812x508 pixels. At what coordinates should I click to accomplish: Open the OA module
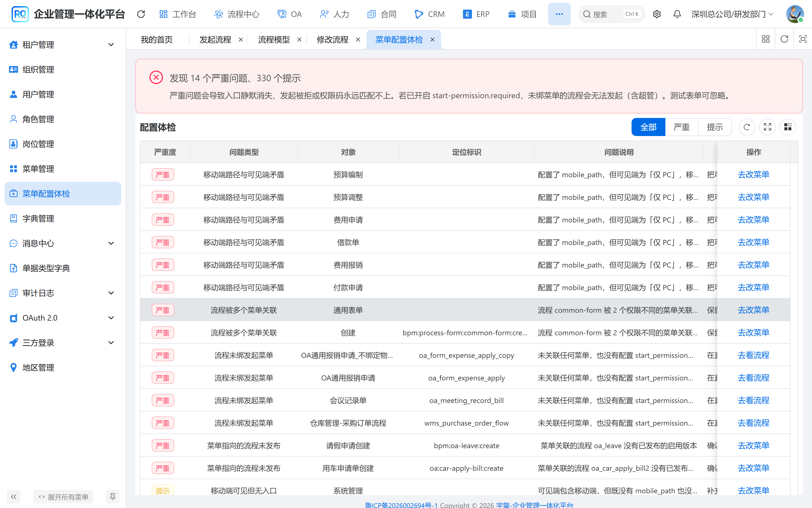(290, 14)
